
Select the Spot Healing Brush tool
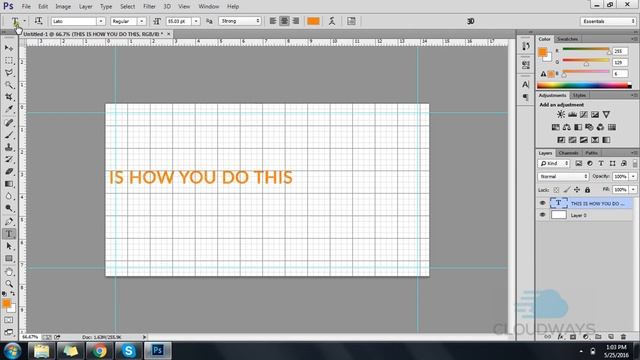click(x=9, y=122)
